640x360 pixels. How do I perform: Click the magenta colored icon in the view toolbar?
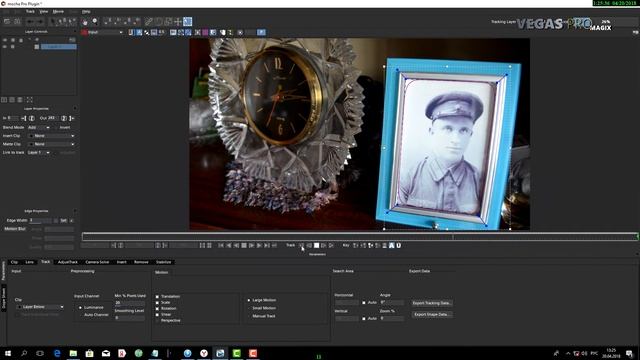[205, 32]
